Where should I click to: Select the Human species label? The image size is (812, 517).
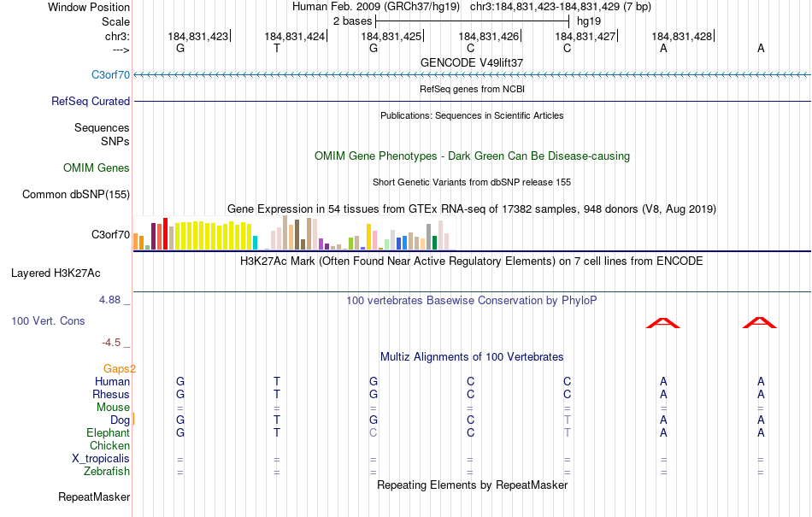click(112, 381)
